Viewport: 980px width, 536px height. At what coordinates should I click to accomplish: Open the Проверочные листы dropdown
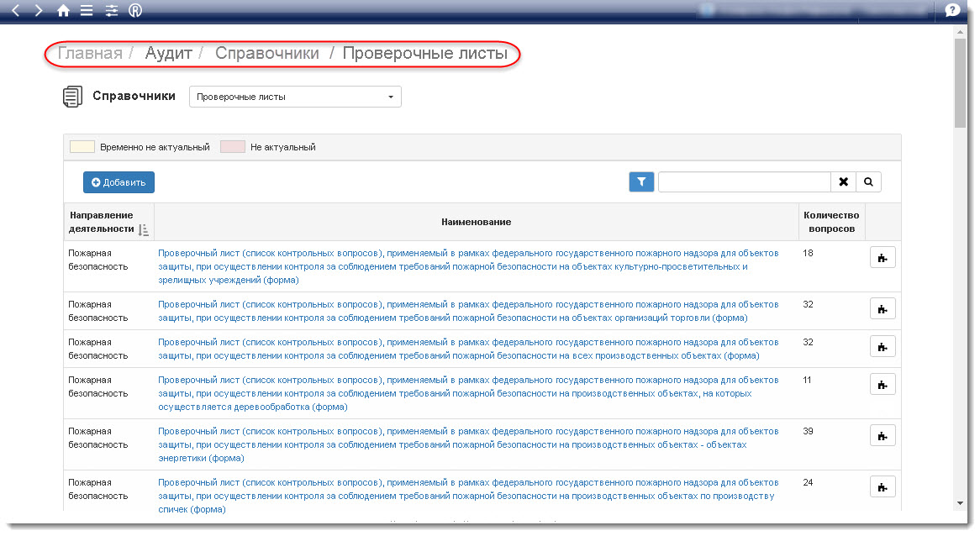[x=295, y=97]
